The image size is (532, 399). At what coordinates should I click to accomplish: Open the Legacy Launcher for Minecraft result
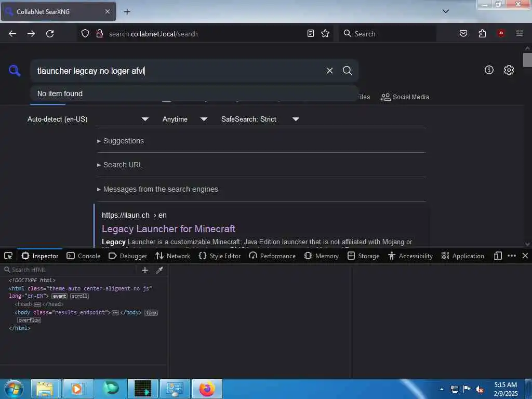168,229
